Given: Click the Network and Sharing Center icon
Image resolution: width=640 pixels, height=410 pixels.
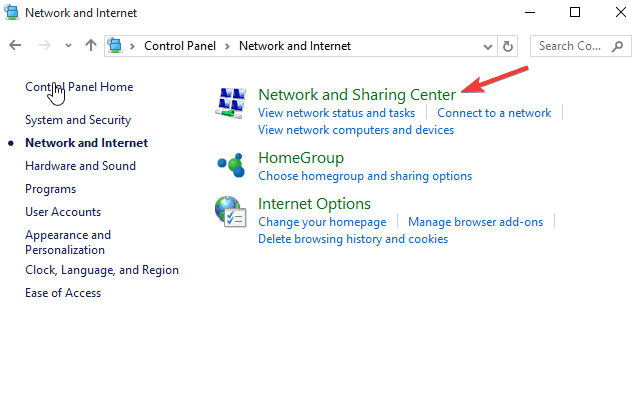Looking at the screenshot, I should (233, 103).
